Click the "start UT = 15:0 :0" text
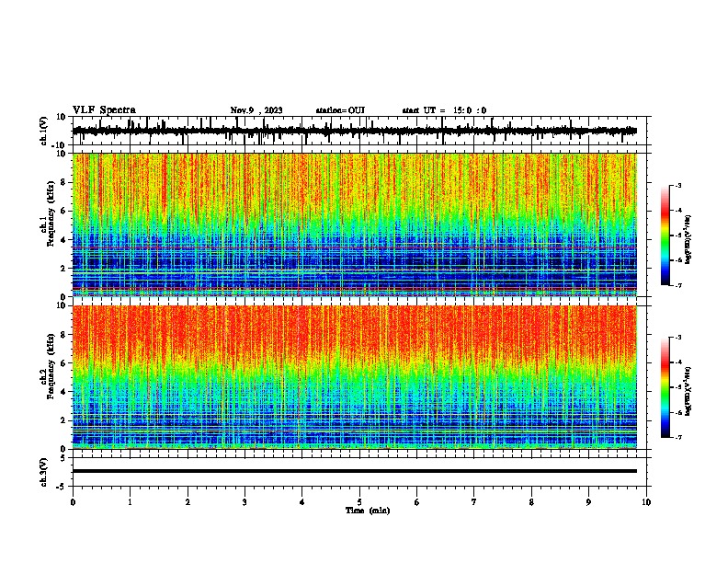This screenshot has width=728, height=563. (444, 110)
